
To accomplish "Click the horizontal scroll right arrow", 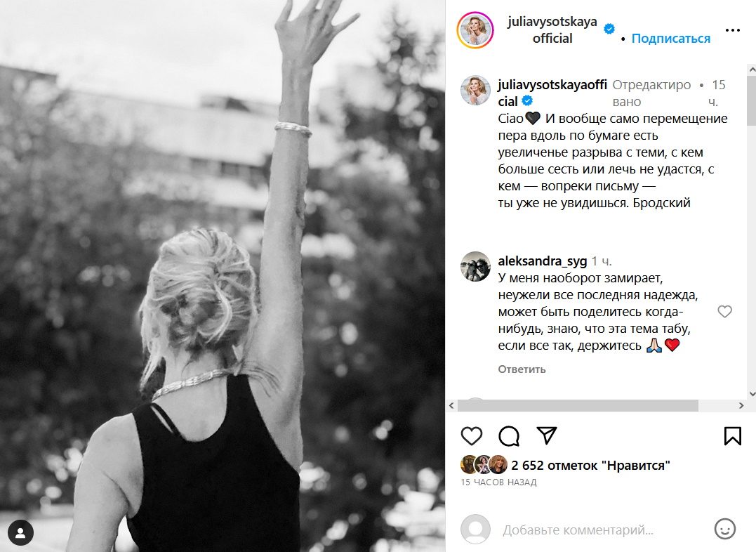I will click(x=741, y=406).
